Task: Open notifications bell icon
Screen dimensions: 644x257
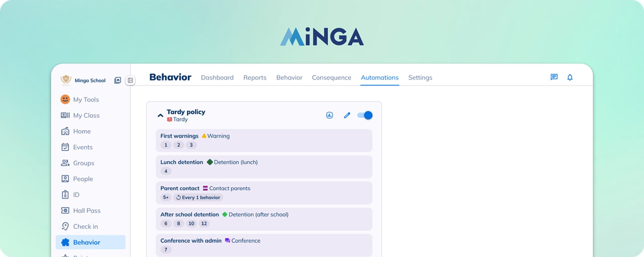Action: [x=570, y=77]
